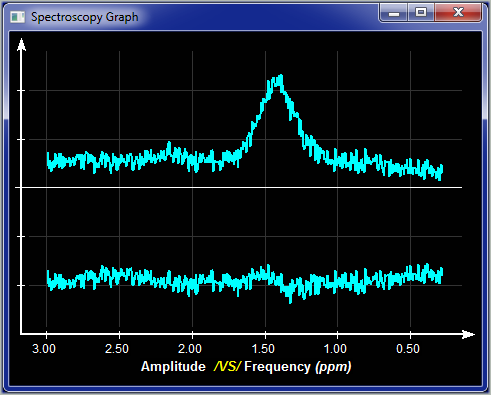
Task: Click the 3.00 ppm axis label
Action: point(44,349)
